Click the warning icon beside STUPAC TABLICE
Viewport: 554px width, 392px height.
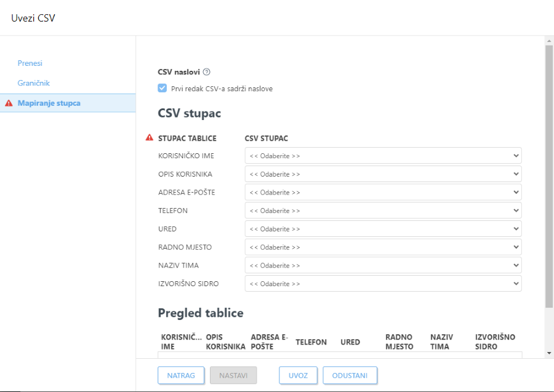[x=148, y=138]
